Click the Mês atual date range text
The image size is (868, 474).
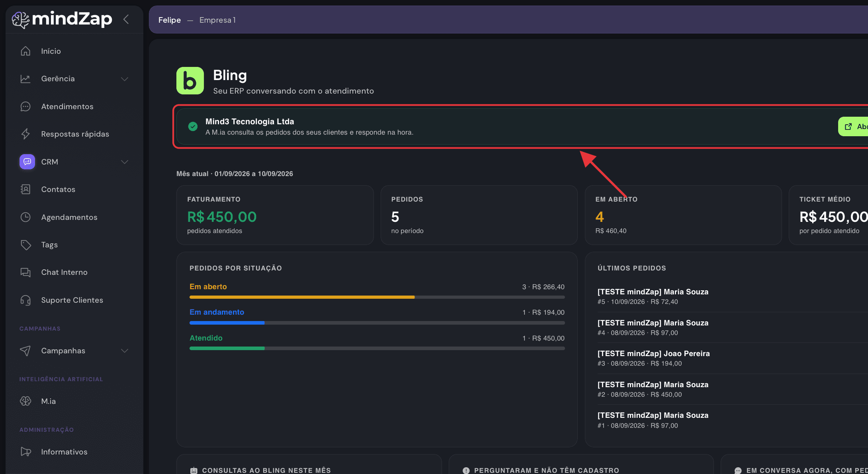tap(235, 174)
